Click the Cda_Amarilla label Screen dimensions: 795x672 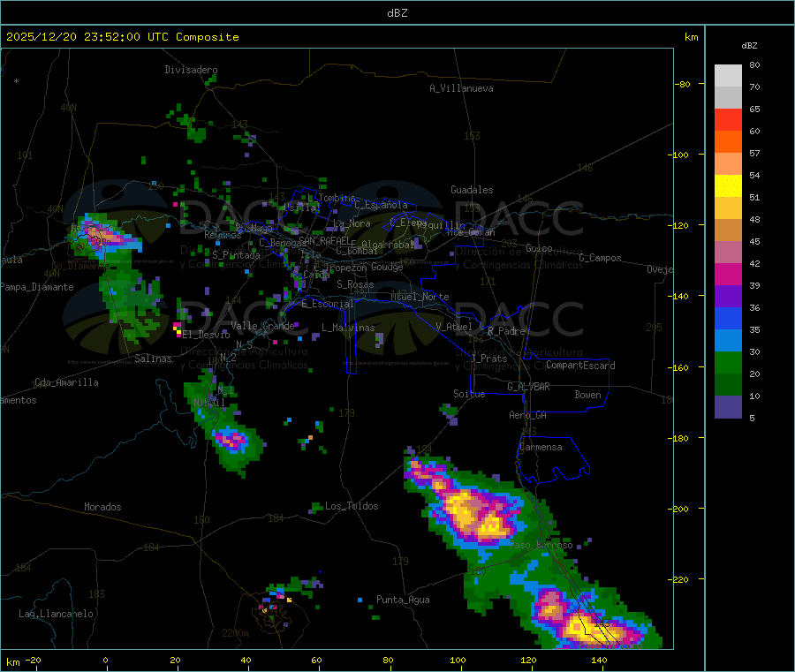coord(66,382)
